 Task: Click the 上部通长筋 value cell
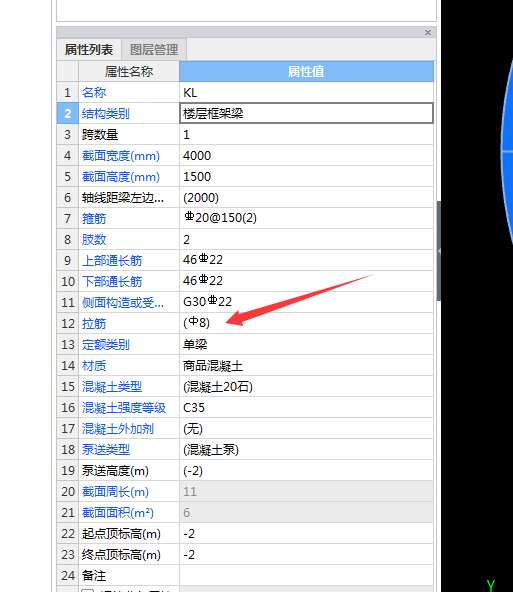(306, 260)
